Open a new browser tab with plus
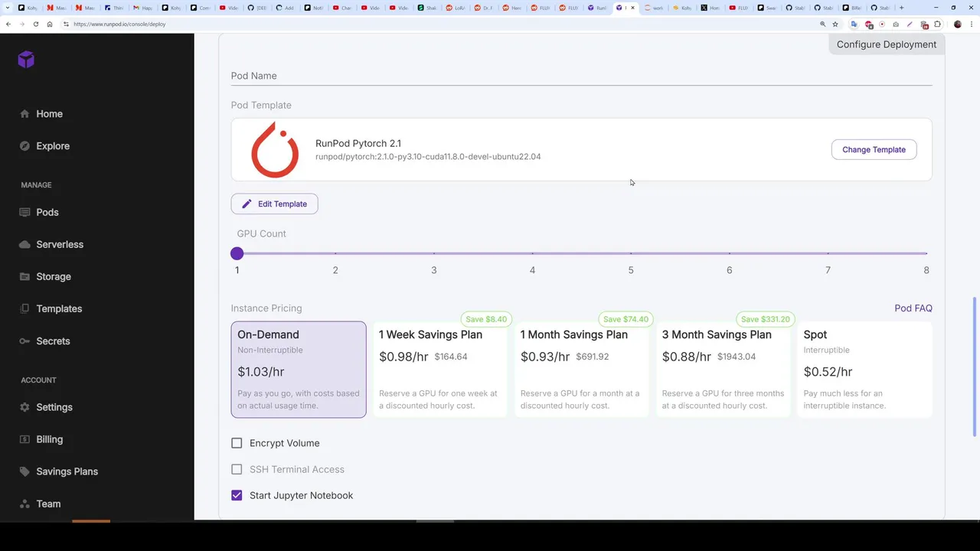The image size is (980, 551). pyautogui.click(x=901, y=8)
